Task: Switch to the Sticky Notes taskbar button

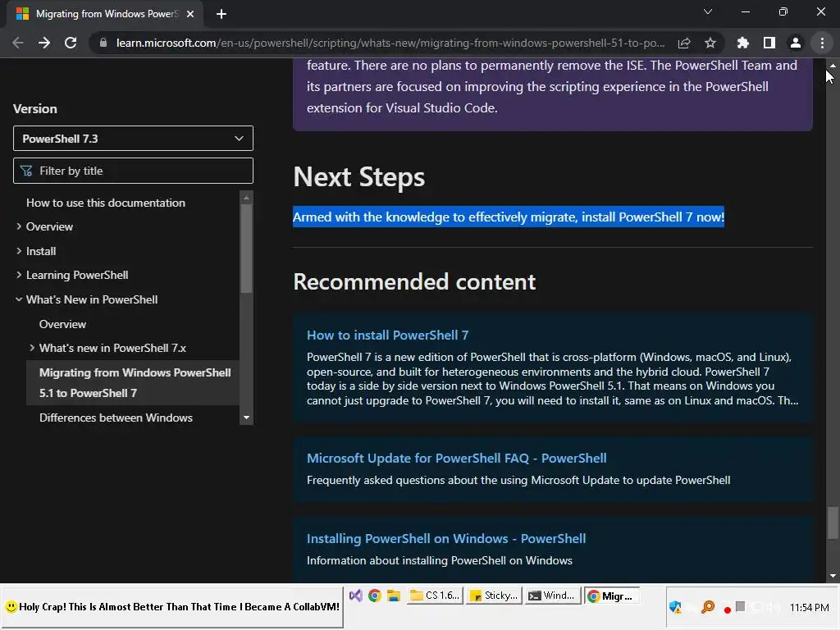Action: click(x=494, y=596)
